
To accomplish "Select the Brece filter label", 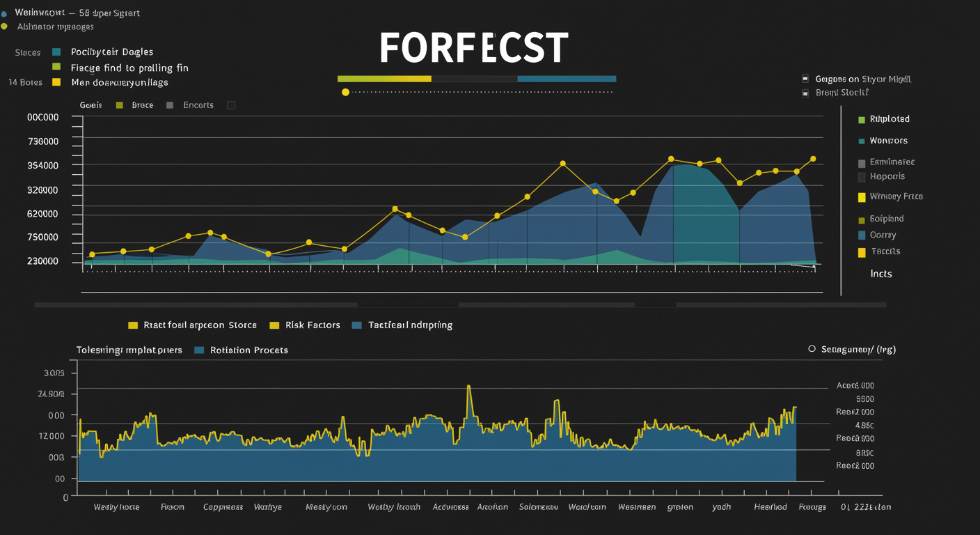I will click(x=142, y=105).
